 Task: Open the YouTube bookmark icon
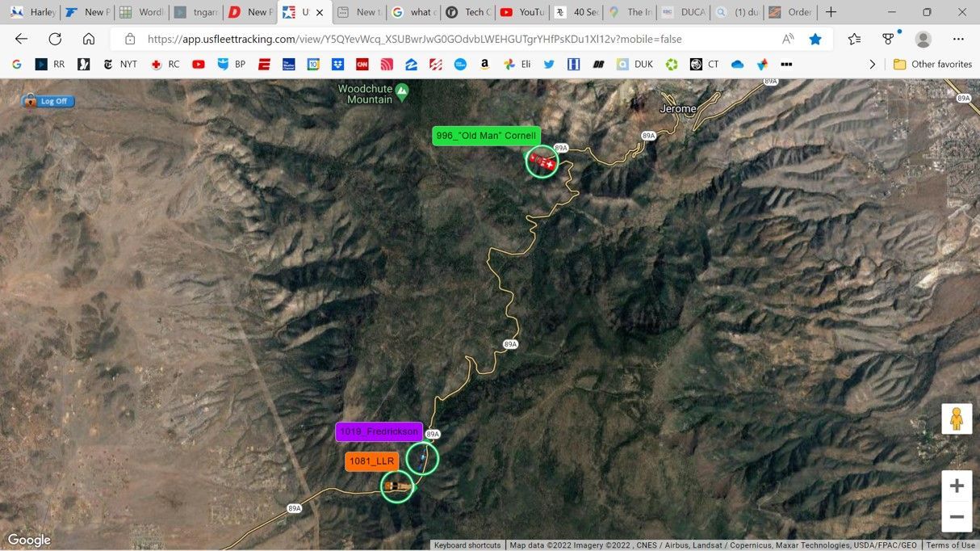199,65
